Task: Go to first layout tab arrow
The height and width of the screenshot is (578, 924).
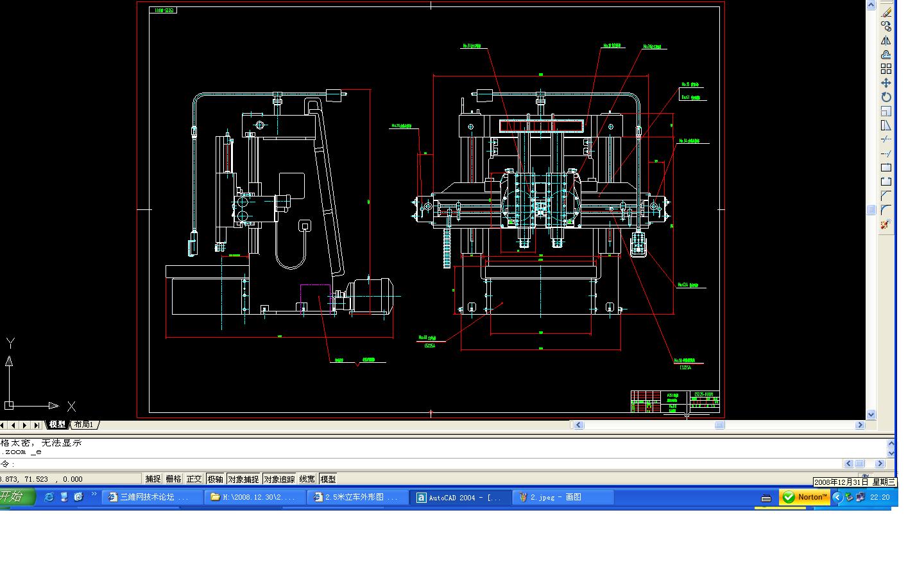Action: coord(3,425)
